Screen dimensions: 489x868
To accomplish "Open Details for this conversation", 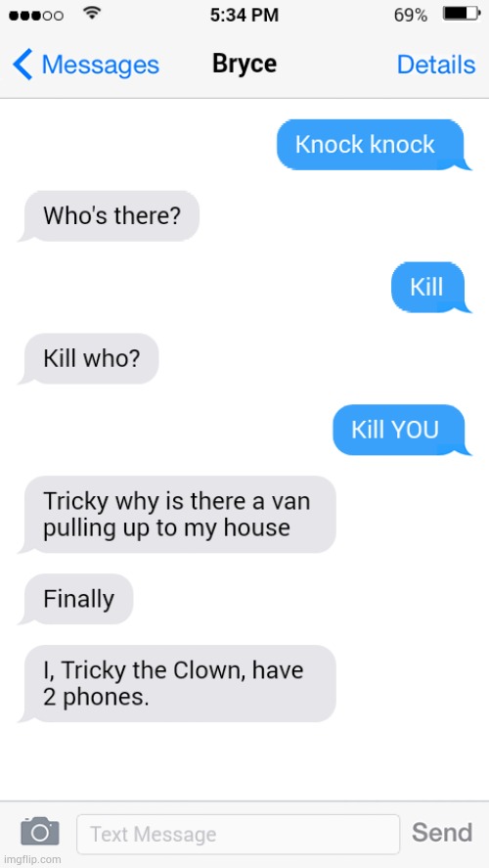I will point(436,65).
